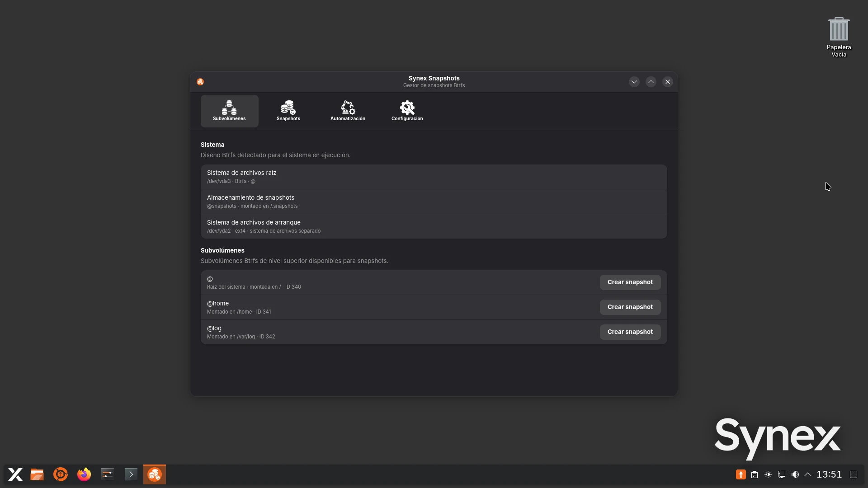Click the show desktop button
Viewport: 868px width, 488px height.
tap(854, 474)
